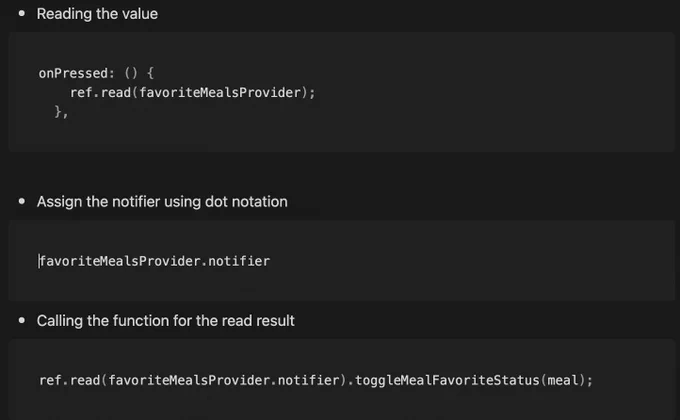Click the bullet dot before 'Calling the function'

point(22,321)
